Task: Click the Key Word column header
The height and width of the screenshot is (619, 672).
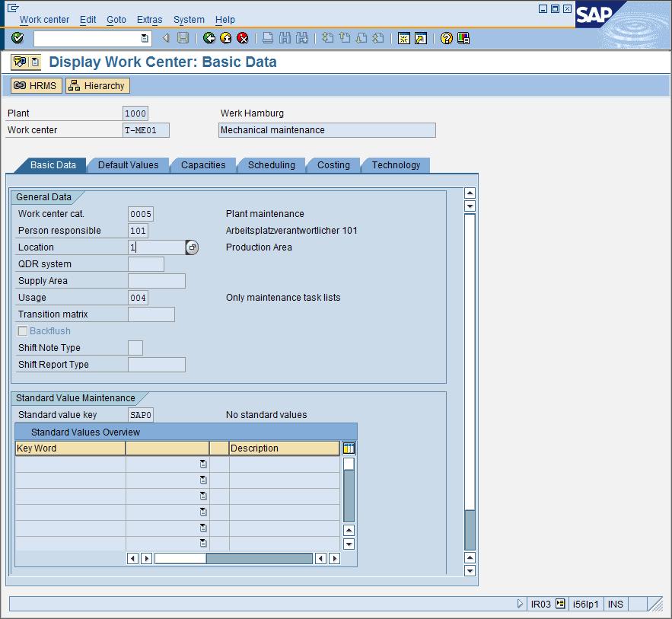Action: [x=70, y=448]
